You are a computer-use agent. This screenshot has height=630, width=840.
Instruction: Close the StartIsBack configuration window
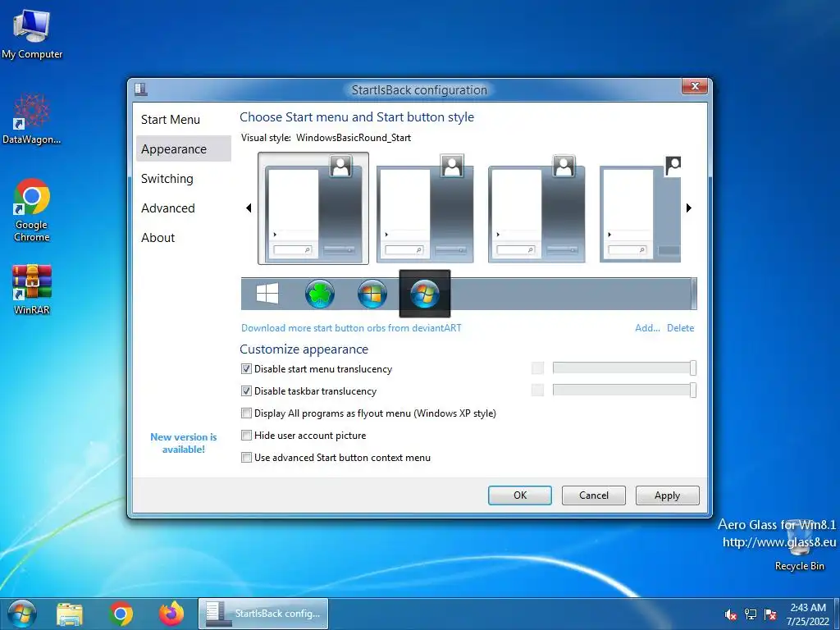click(x=696, y=86)
